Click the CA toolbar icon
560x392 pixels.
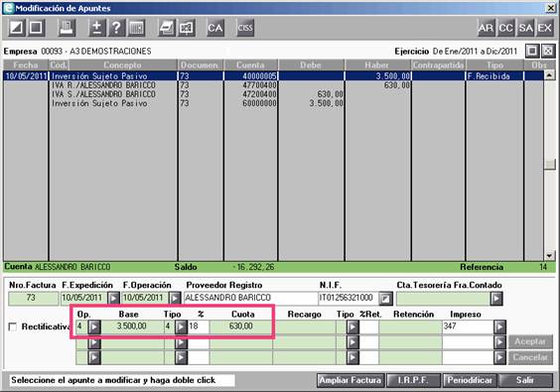215,28
